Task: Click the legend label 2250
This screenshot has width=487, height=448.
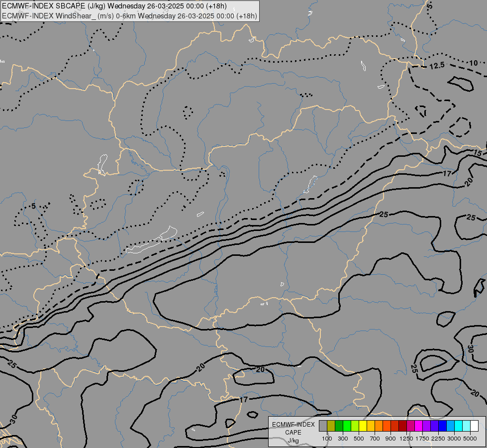Action: tap(438, 439)
